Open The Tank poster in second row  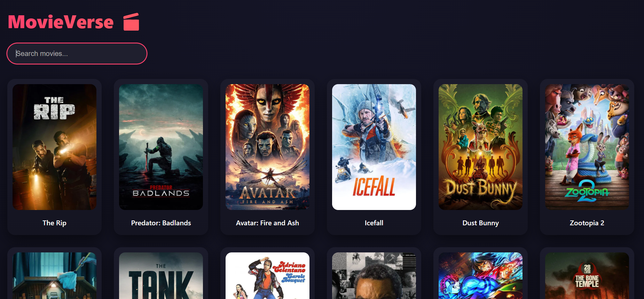[161, 276]
